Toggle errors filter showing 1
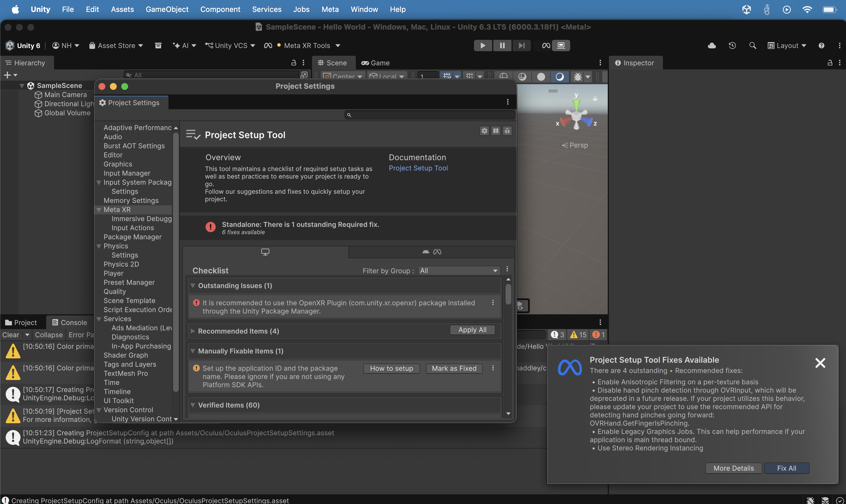The image size is (846, 504). pyautogui.click(x=598, y=334)
